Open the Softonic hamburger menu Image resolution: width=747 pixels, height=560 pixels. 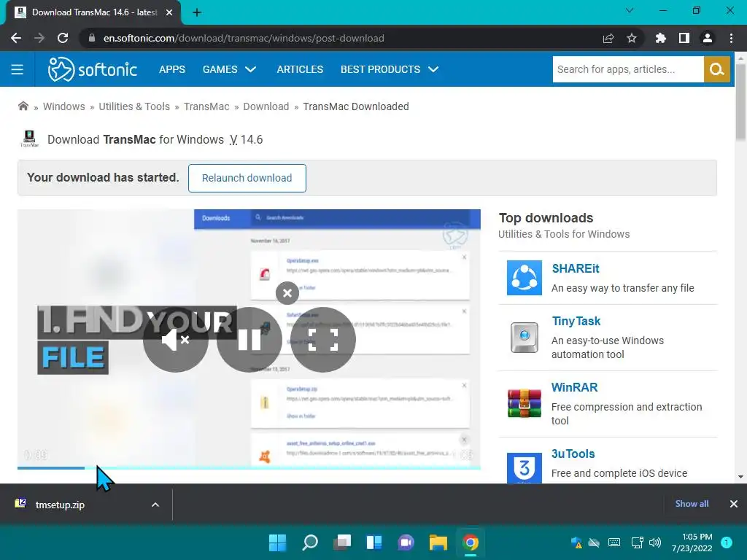[18, 69]
